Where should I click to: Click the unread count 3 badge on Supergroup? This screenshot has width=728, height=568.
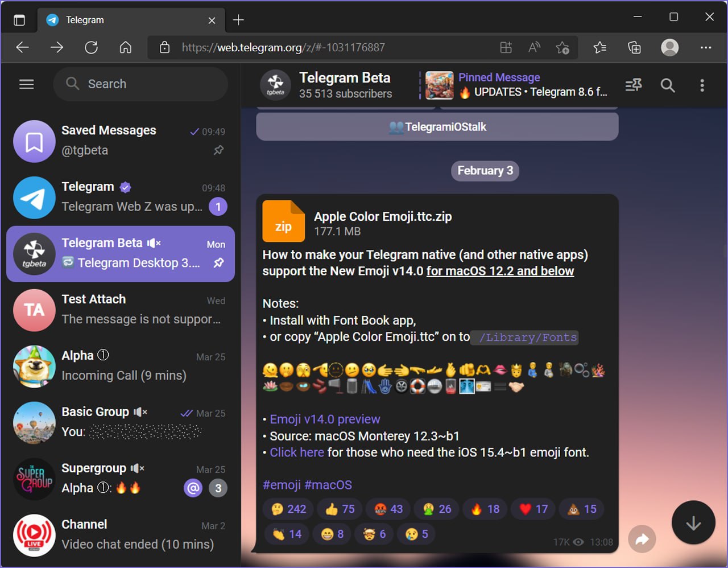[x=218, y=488]
